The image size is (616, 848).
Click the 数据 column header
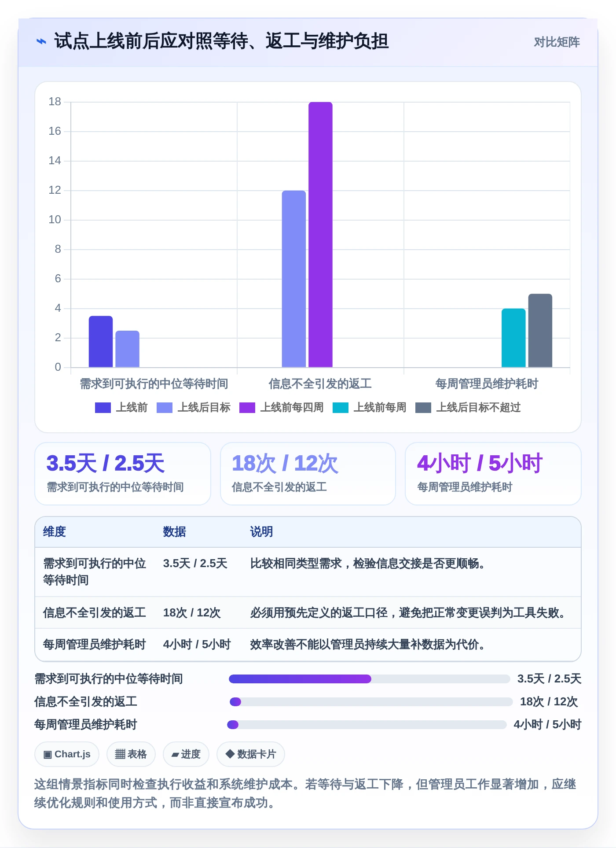click(x=175, y=532)
